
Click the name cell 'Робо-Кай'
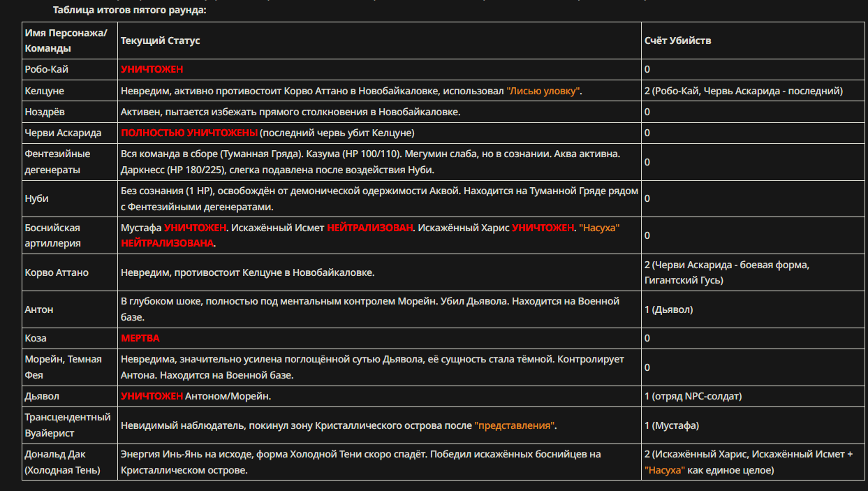point(70,70)
